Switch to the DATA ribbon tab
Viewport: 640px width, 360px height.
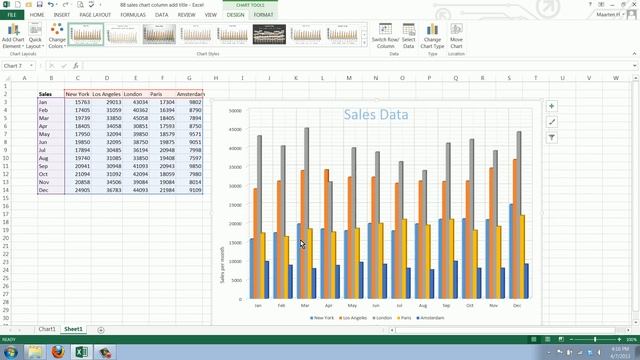coord(162,15)
